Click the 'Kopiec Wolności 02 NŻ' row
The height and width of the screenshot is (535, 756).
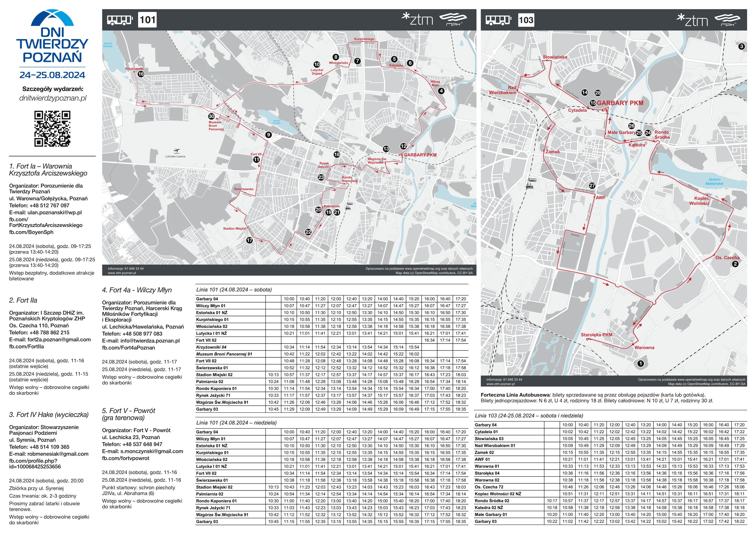click(610, 494)
